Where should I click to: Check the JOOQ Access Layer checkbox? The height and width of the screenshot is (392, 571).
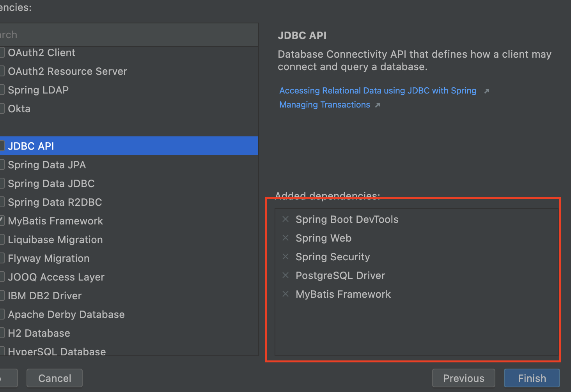point(2,277)
